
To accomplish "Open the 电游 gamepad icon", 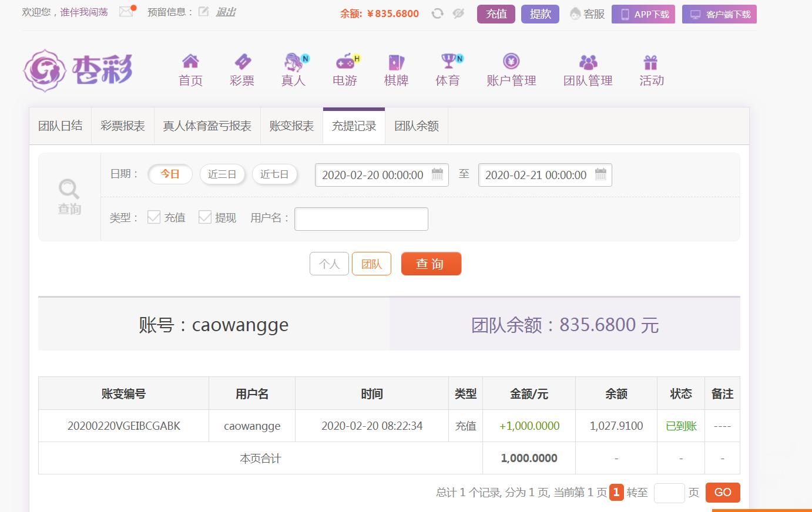I will pyautogui.click(x=345, y=61).
